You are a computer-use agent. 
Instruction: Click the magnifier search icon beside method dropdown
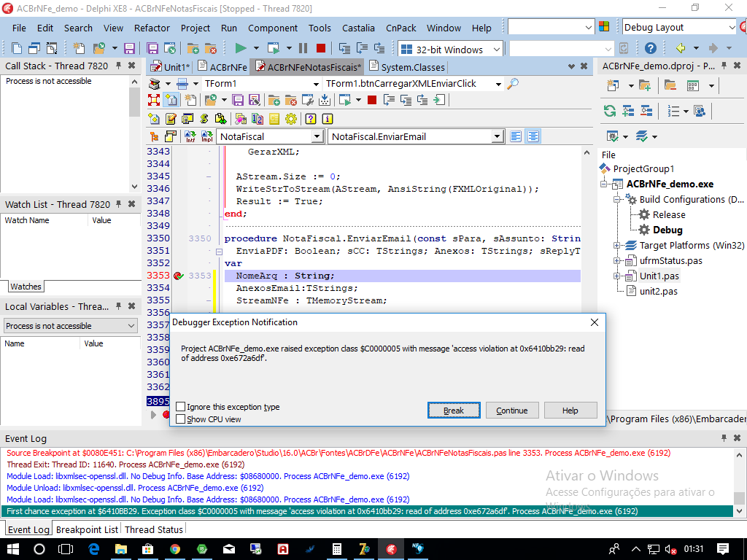[x=513, y=84]
